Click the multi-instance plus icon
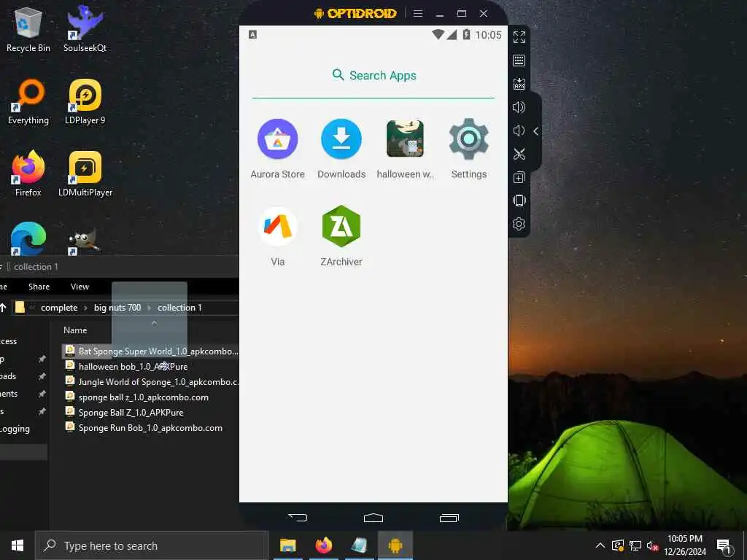 tap(519, 177)
